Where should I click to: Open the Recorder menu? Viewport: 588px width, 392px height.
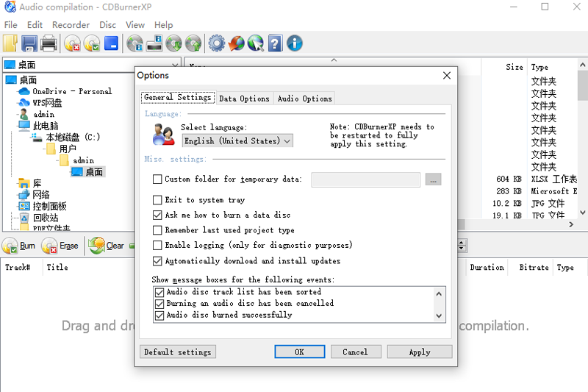pos(71,25)
